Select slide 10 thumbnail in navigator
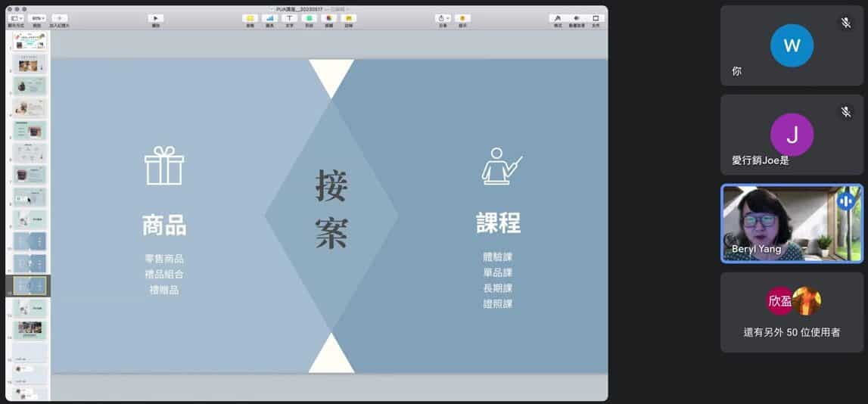The height and width of the screenshot is (404, 868). coord(30,241)
